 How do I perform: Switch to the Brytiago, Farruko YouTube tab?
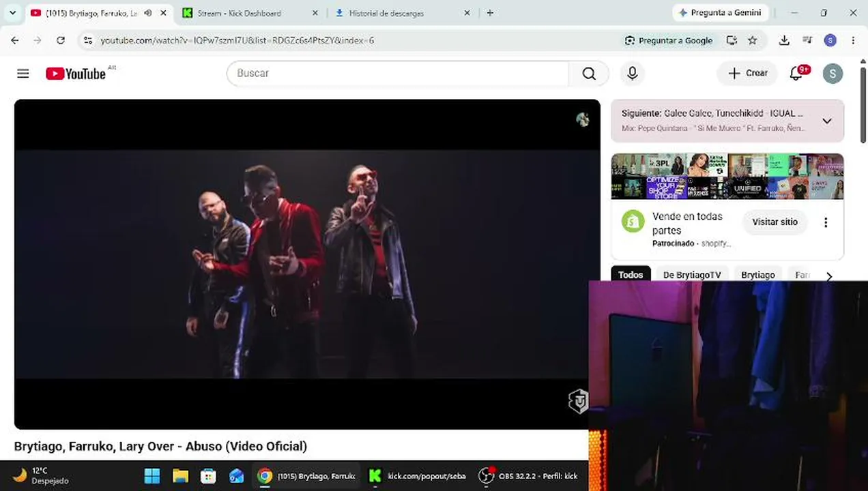(x=90, y=13)
